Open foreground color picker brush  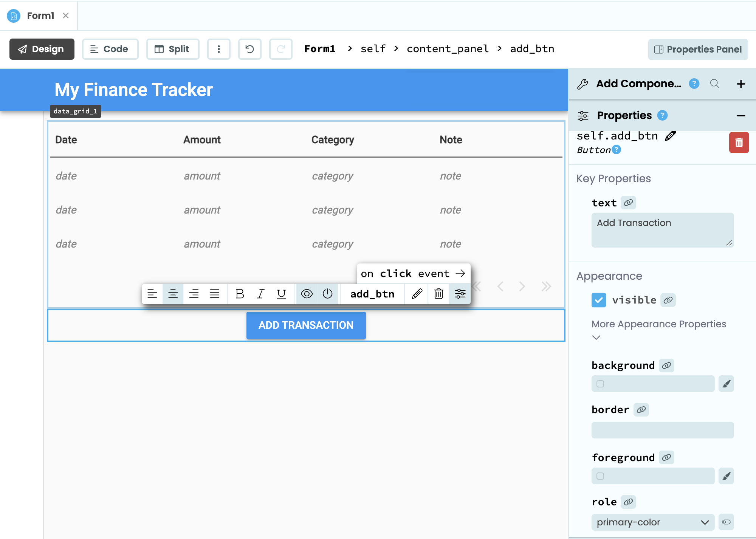[726, 476]
